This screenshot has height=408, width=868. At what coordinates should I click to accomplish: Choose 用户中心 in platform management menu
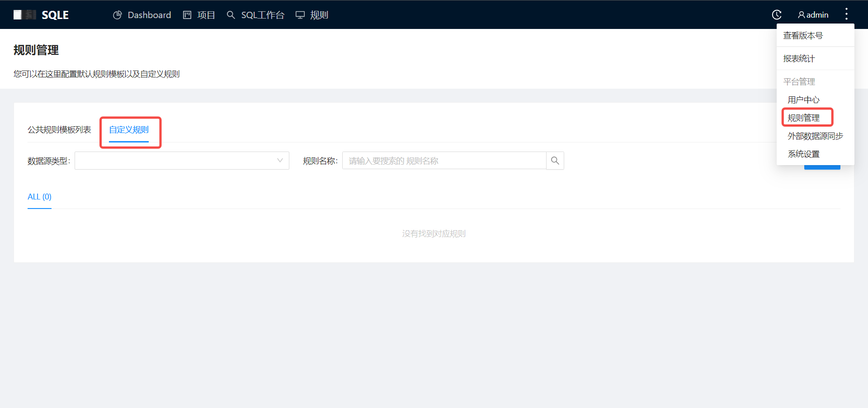pyautogui.click(x=816, y=100)
